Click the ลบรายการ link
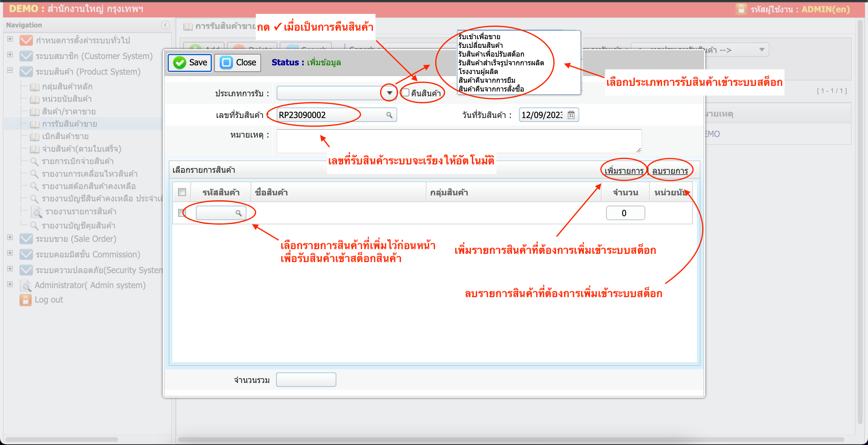Screen dimensions: 868x445 tap(670, 171)
